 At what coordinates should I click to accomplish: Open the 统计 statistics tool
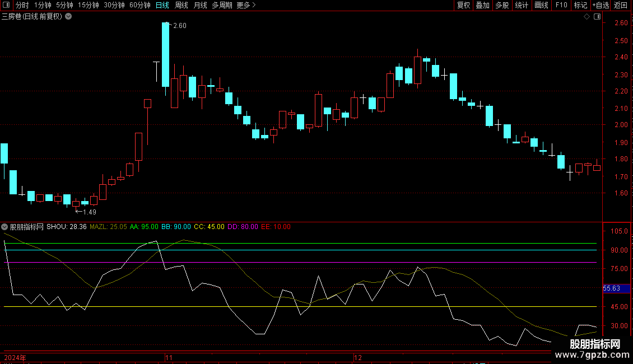(x=522, y=5)
